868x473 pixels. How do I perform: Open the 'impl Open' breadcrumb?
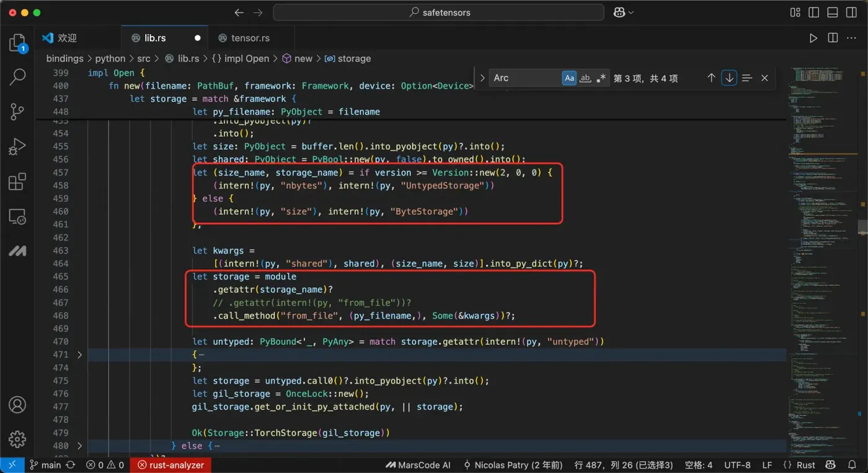coord(240,58)
